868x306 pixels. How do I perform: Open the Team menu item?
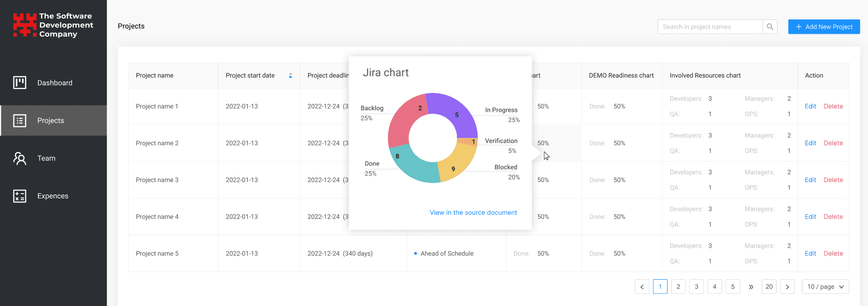pos(46,159)
